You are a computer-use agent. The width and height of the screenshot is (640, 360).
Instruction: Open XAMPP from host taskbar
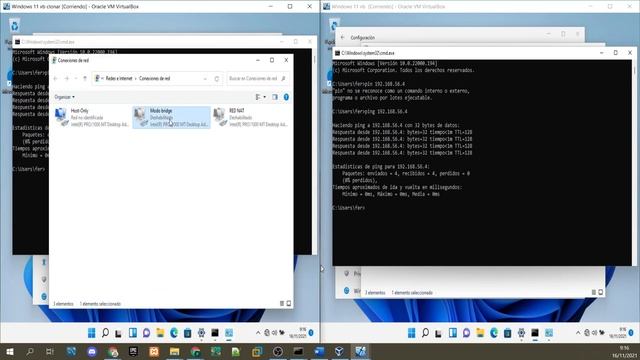click(154, 351)
